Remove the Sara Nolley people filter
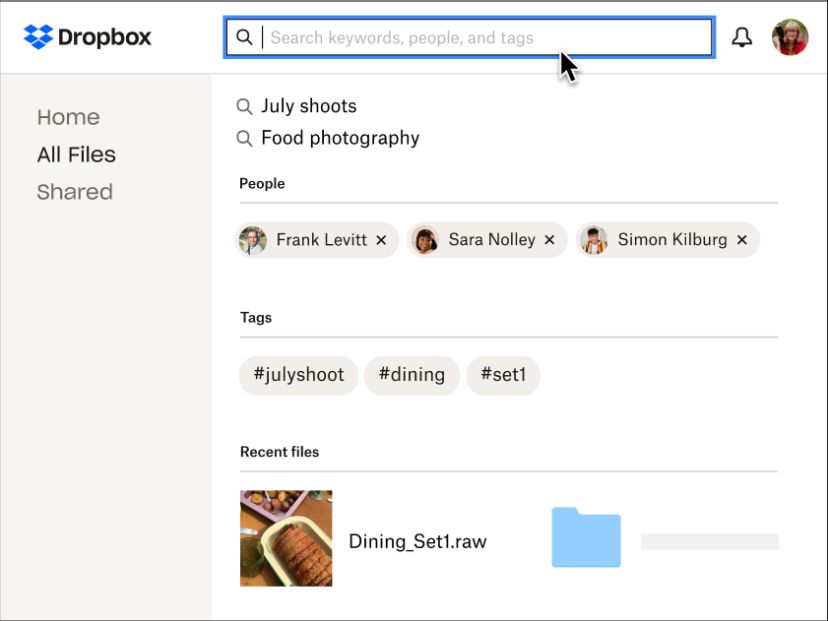Screen dimensions: 828x621 tap(549, 240)
